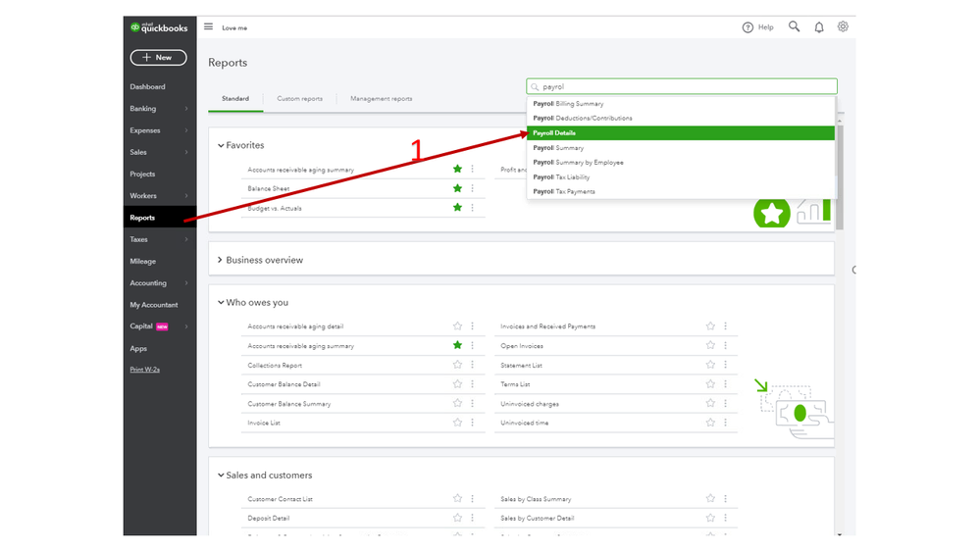Expand the Sales sidebar submenu
Viewport: 980px width, 551px height.
(x=186, y=152)
